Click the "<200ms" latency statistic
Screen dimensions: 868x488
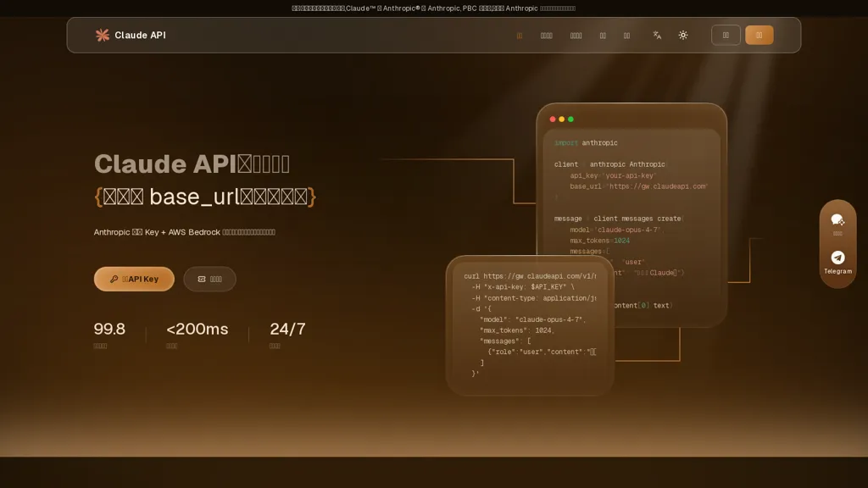coord(197,330)
